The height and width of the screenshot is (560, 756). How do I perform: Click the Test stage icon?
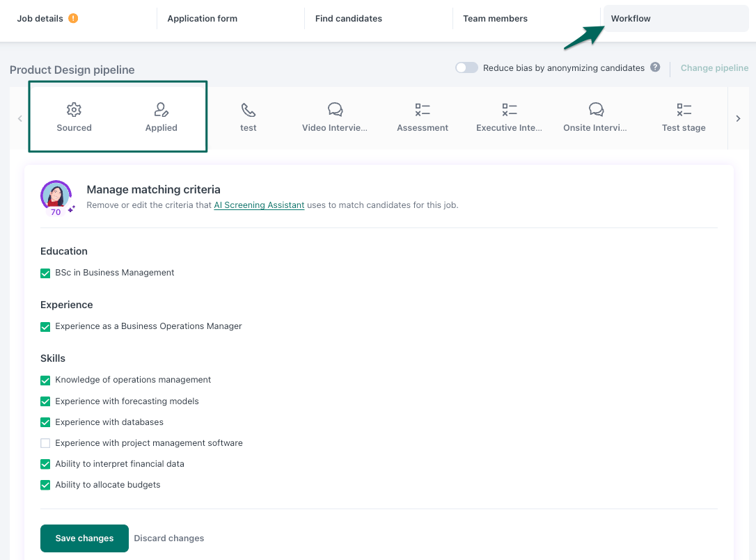[683, 109]
